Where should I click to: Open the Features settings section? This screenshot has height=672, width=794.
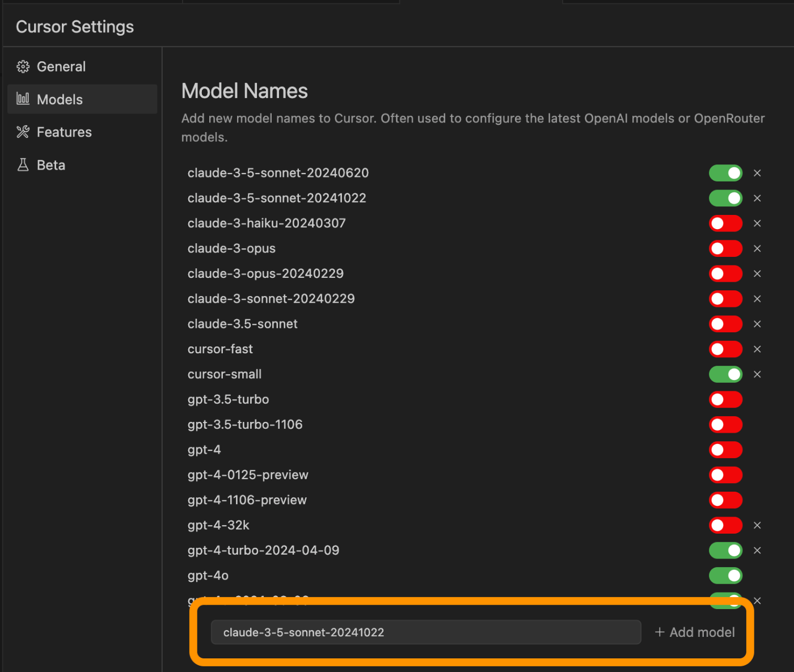[82, 132]
